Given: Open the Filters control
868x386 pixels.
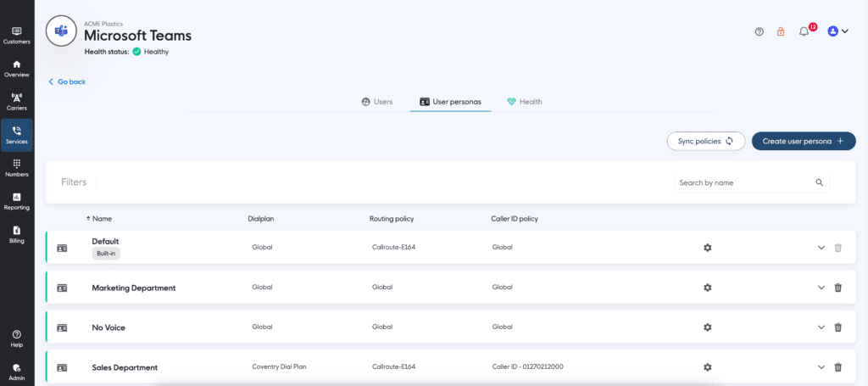Looking at the screenshot, I should (x=74, y=182).
